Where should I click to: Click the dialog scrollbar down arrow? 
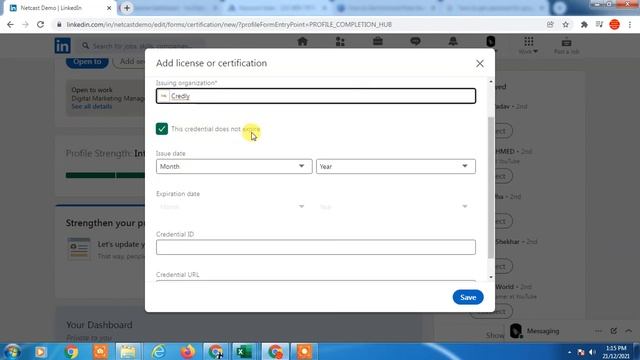click(491, 277)
